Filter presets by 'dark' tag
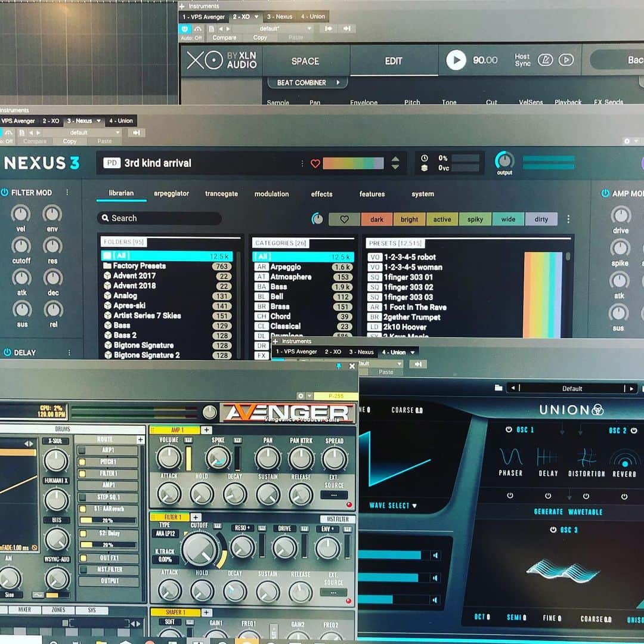 (377, 219)
